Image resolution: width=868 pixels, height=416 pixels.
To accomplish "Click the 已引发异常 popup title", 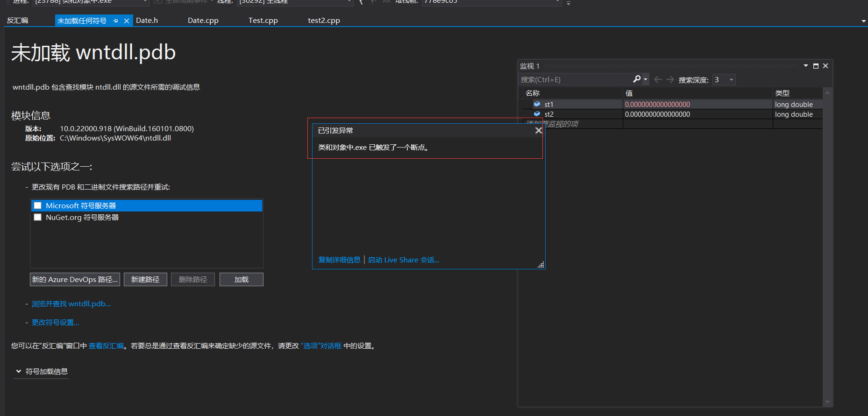I will click(x=335, y=130).
